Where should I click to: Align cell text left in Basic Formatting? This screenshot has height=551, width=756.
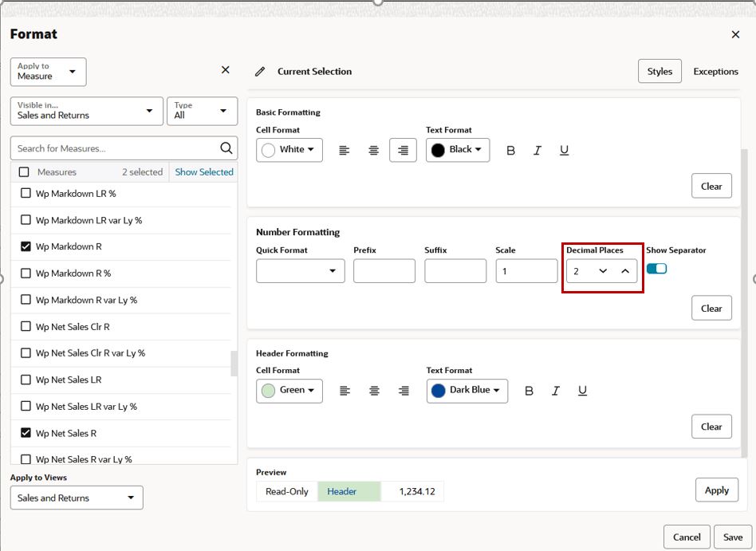344,151
